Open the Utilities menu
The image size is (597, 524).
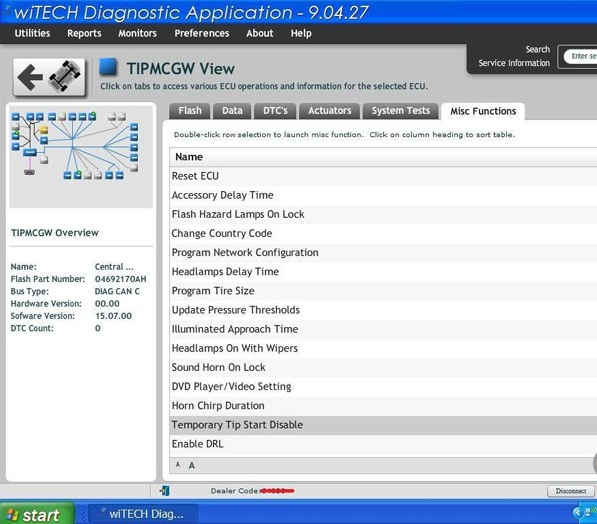(x=32, y=33)
